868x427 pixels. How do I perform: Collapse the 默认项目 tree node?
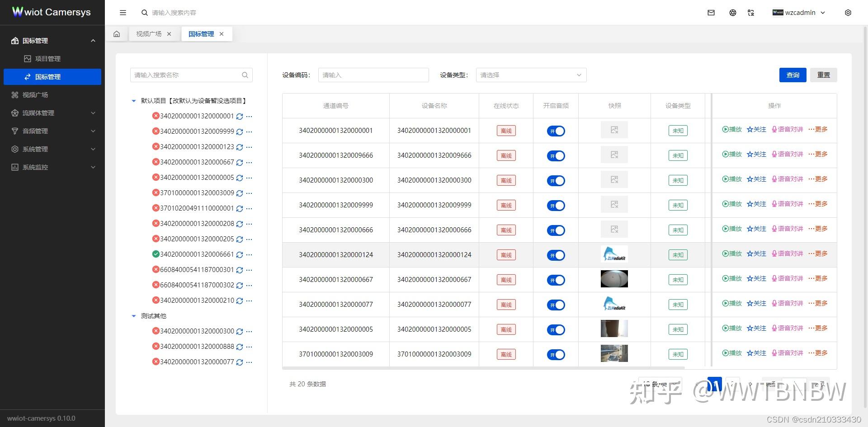[133, 101]
